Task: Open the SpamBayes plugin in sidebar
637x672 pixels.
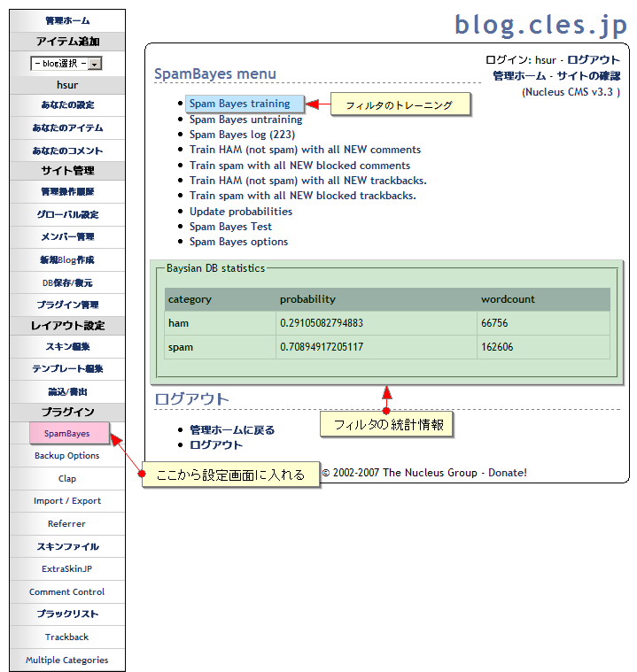Action: click(67, 434)
